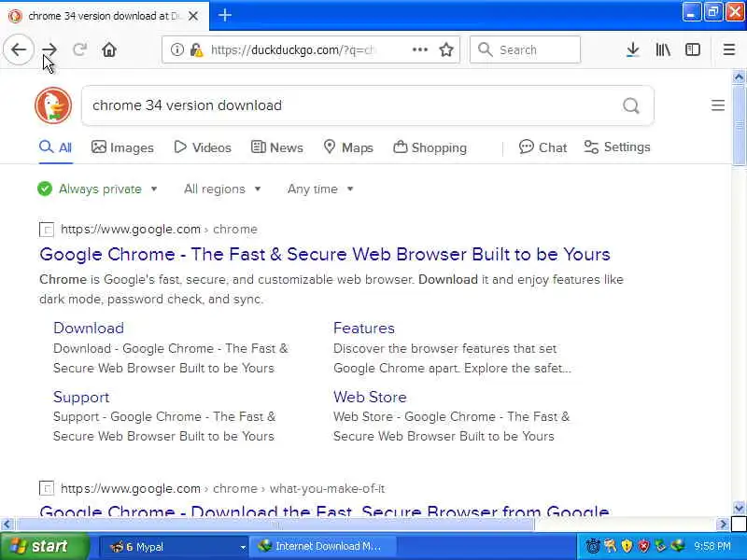This screenshot has width=747, height=560.
Task: Click the toolbar Search box
Action: pyautogui.click(x=525, y=49)
